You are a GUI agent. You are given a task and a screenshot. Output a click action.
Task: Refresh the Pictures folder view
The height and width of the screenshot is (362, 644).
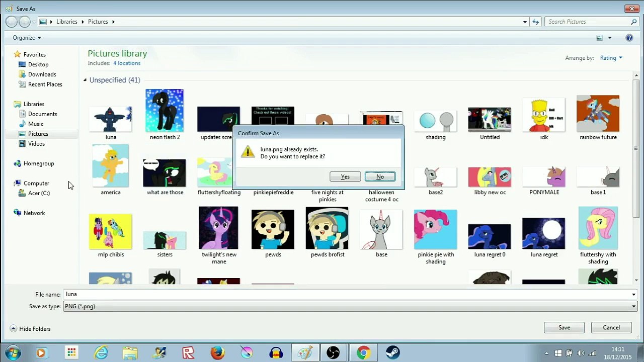pyautogui.click(x=536, y=22)
